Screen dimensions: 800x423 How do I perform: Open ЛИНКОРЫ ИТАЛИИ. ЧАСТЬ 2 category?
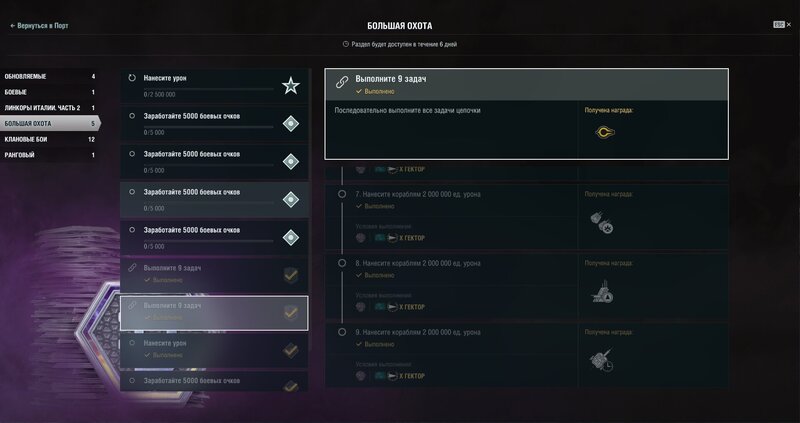49,108
